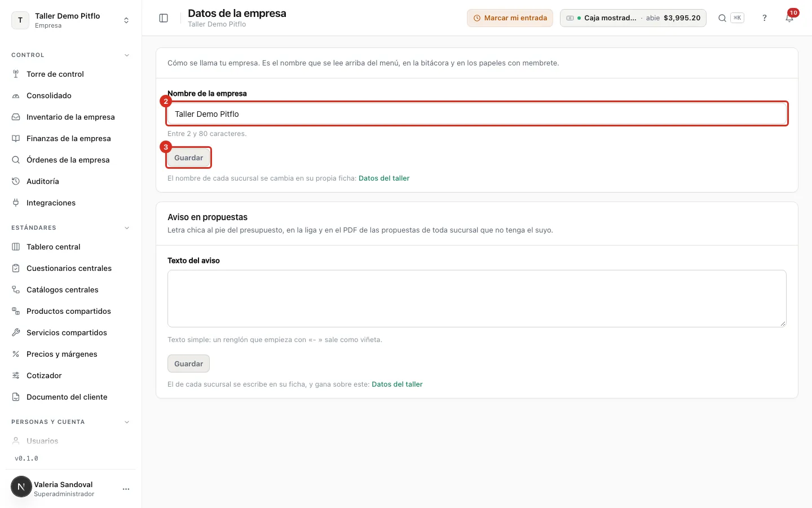The height and width of the screenshot is (508, 812).
Task: Open the help question mark icon
Action: pyautogui.click(x=765, y=18)
